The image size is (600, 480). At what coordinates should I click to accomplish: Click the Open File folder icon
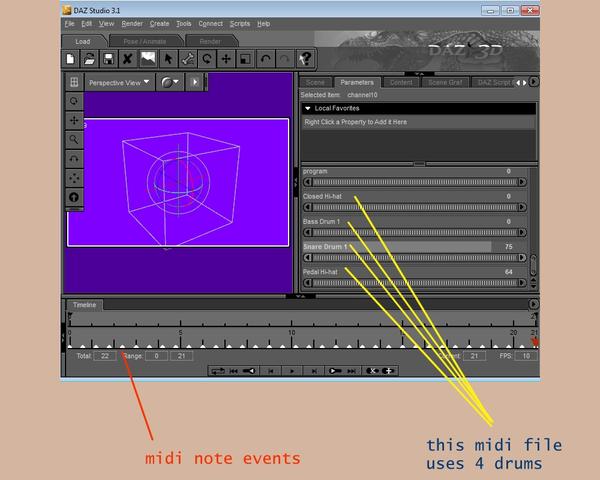click(89, 59)
